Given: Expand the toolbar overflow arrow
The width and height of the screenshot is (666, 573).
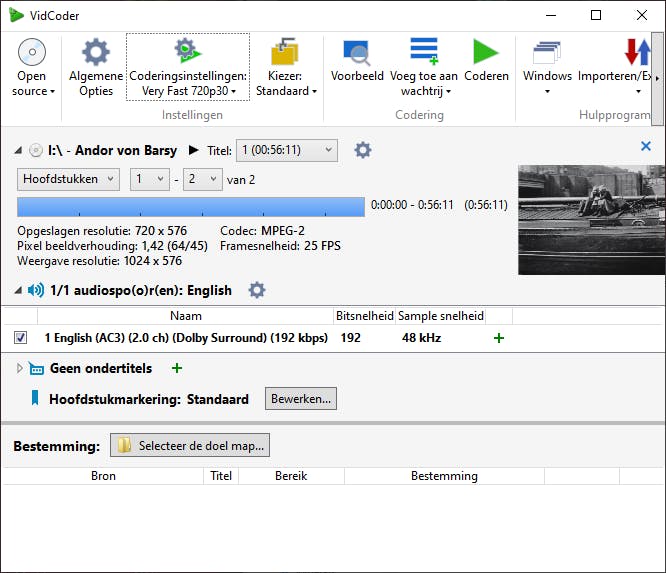Looking at the screenshot, I should [x=658, y=79].
